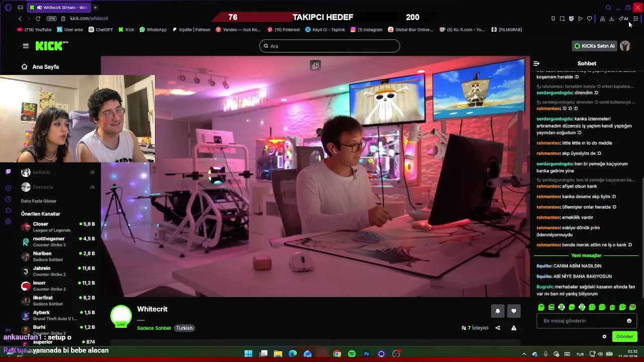This screenshot has height=362, width=644.
Task: Open the Kick hamburger sidebar menu
Action: click(x=26, y=46)
